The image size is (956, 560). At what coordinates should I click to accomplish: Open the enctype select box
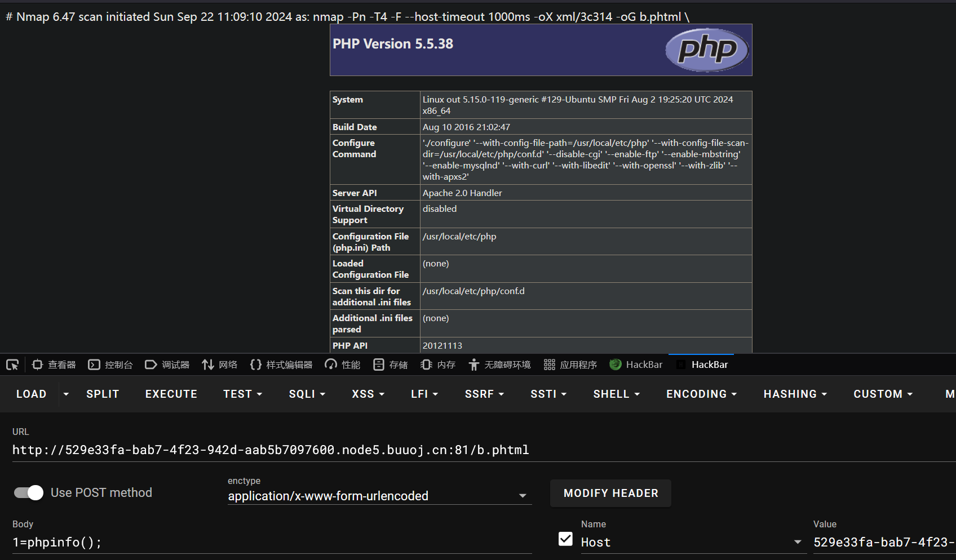379,496
